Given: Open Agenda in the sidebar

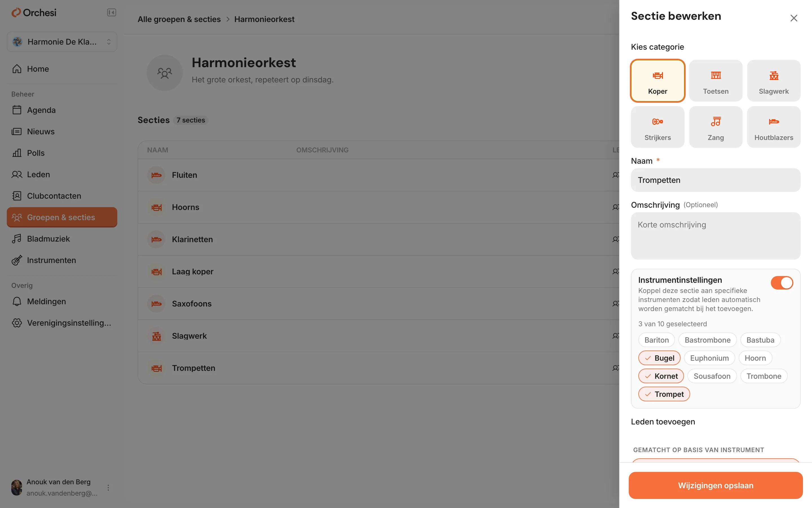Looking at the screenshot, I should click(x=62, y=110).
